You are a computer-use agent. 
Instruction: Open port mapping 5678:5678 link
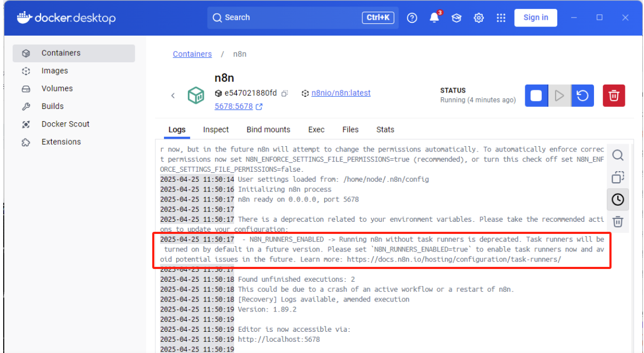pyautogui.click(x=234, y=106)
